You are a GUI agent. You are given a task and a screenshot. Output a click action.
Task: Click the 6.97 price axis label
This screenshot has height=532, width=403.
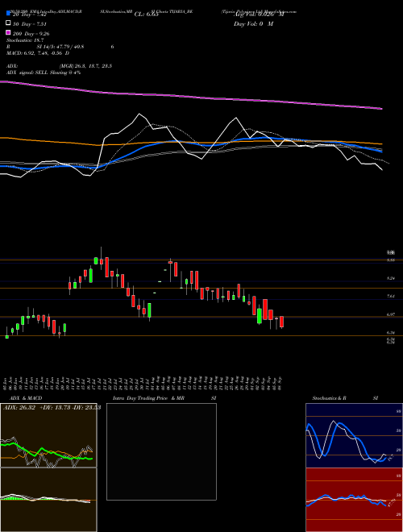[x=390, y=315]
